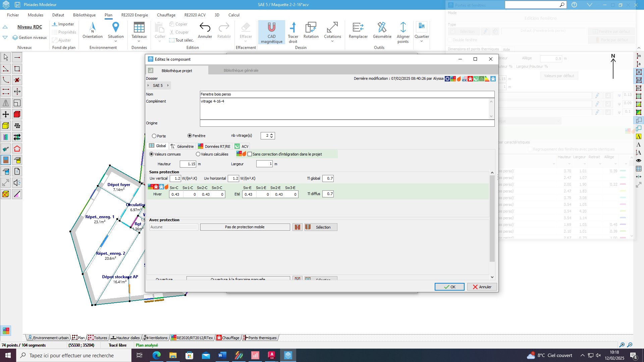Edit the Uw vertical value field
This screenshot has height=362, width=644.
175,179
